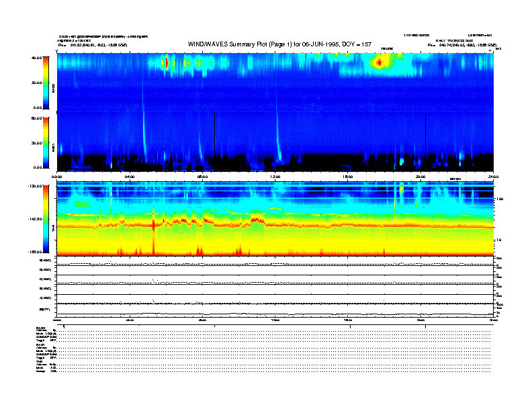Select the 24:00 tick label below RAD1 panel
532x411 pixels.
[x=492, y=177]
